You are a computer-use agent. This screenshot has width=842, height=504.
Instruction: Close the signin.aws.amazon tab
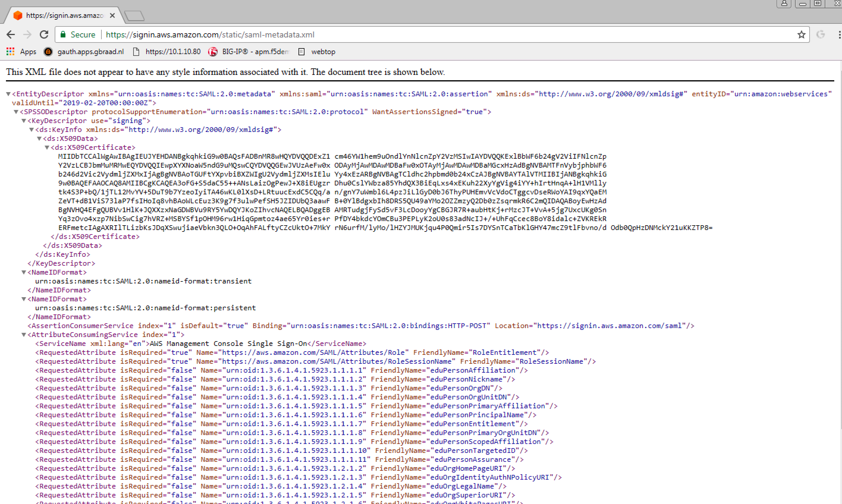(112, 16)
